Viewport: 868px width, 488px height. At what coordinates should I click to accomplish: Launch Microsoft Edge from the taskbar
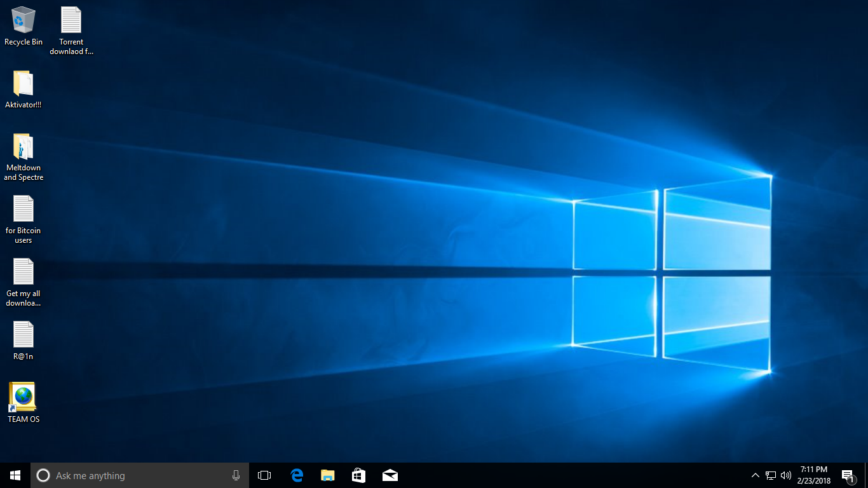coord(297,475)
